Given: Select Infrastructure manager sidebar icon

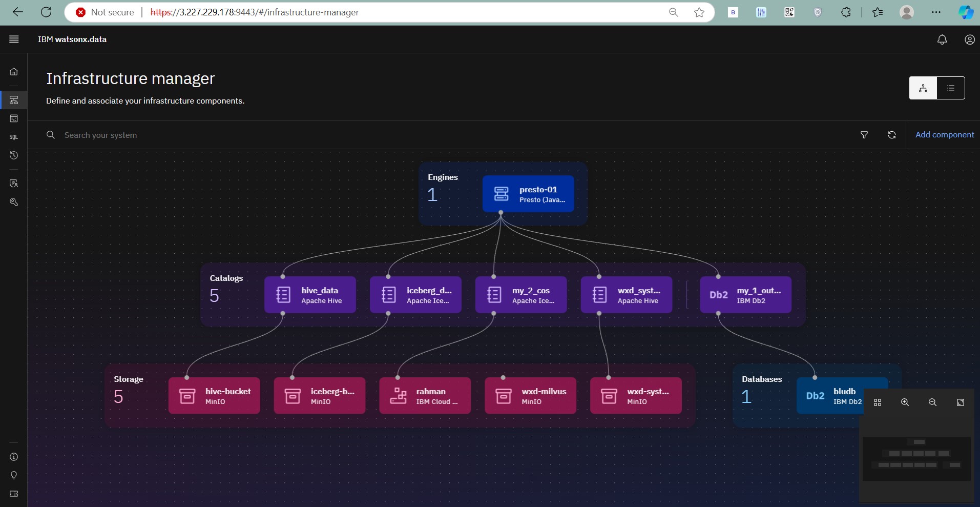Looking at the screenshot, I should click(x=14, y=100).
